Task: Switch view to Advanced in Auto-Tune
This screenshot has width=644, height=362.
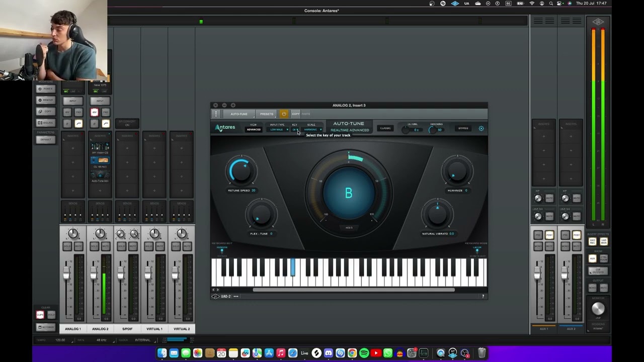Action: 254,130
